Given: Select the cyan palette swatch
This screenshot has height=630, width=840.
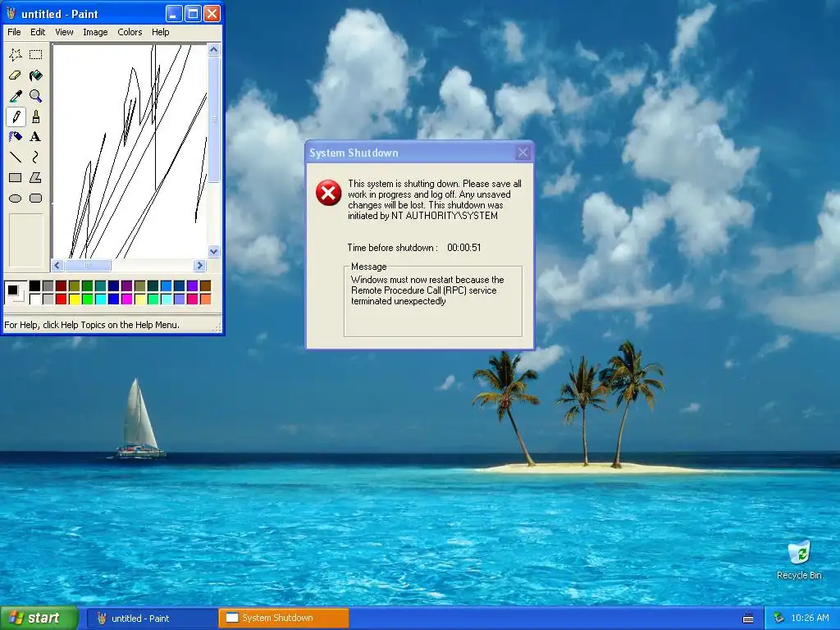Looking at the screenshot, I should [101, 299].
